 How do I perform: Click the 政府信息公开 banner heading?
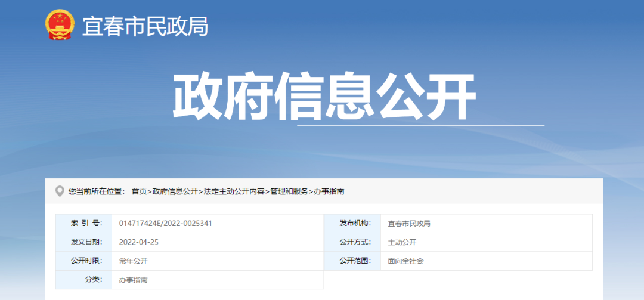pos(324,97)
